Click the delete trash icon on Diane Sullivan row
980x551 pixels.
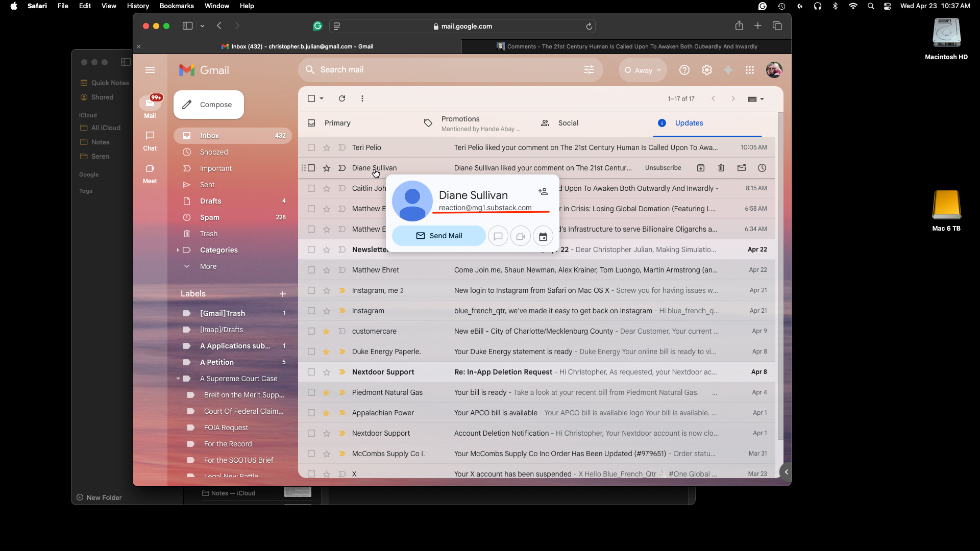(721, 168)
